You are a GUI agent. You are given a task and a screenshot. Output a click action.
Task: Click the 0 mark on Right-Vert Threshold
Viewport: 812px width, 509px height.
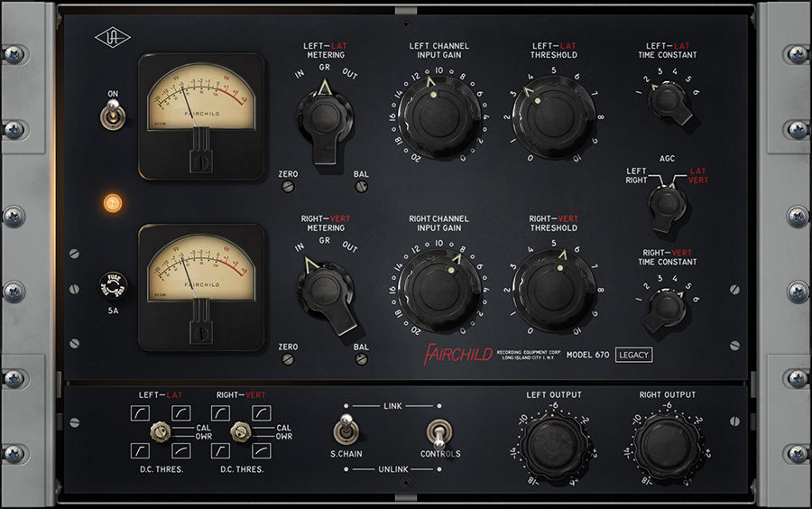pyautogui.click(x=530, y=330)
